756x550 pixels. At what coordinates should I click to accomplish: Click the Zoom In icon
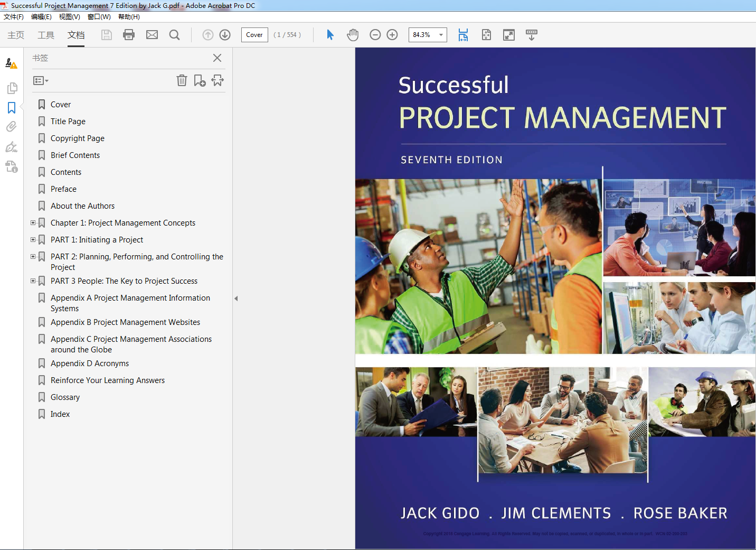392,34
